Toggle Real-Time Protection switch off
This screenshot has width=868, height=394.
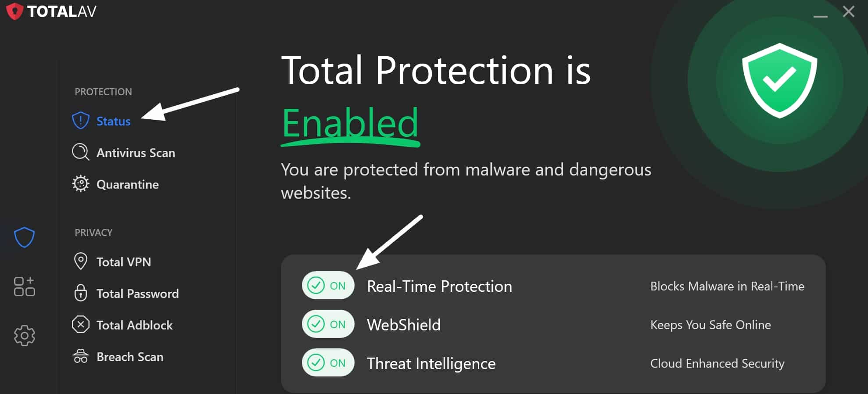click(x=328, y=286)
